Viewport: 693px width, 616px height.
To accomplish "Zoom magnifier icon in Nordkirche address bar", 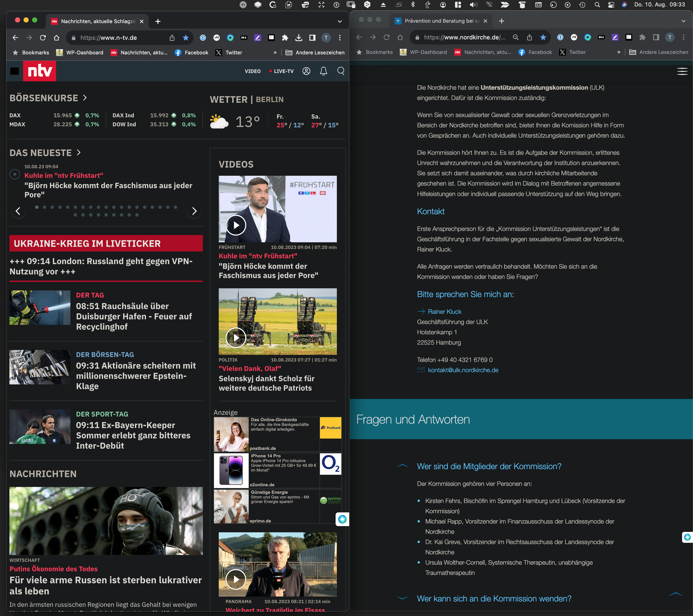I will point(515,37).
